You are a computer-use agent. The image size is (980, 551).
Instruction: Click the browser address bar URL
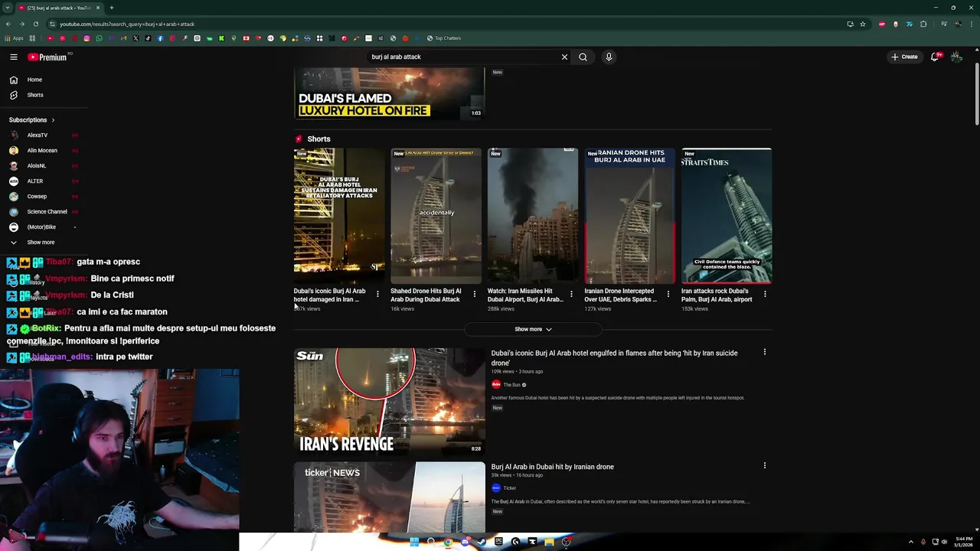click(x=127, y=24)
